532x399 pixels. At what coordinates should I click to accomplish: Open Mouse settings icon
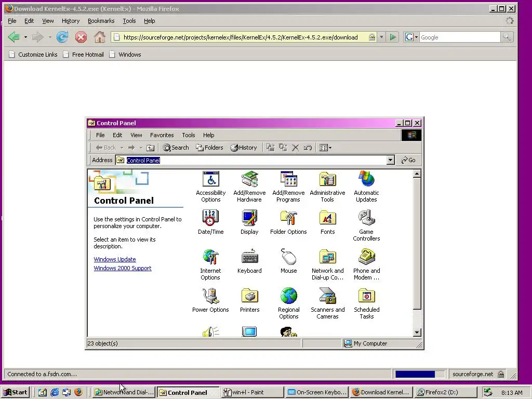pos(288,261)
